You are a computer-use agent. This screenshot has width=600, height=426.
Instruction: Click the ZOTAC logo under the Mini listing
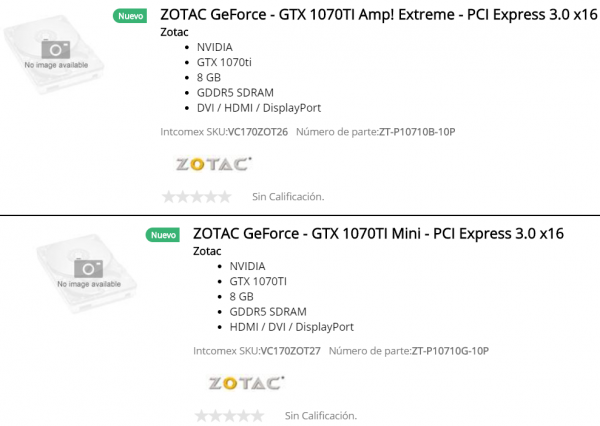coord(246,383)
